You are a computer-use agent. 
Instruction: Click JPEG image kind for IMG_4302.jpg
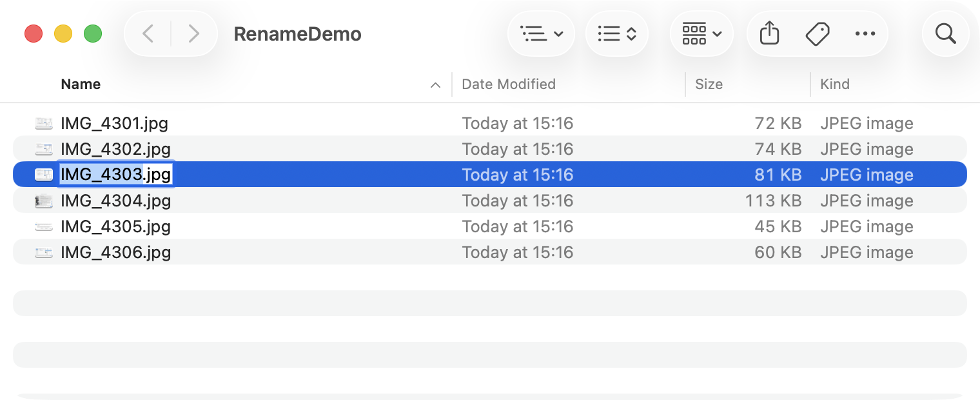[x=867, y=149]
